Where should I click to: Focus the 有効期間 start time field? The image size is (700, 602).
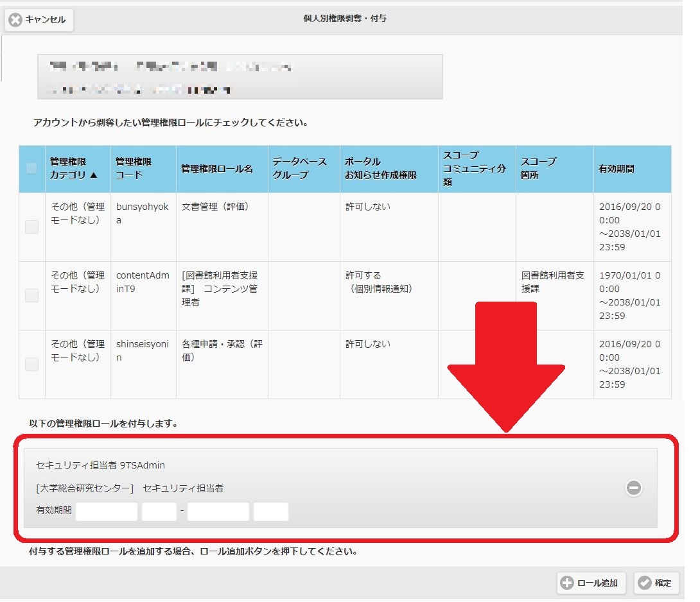coord(159,512)
